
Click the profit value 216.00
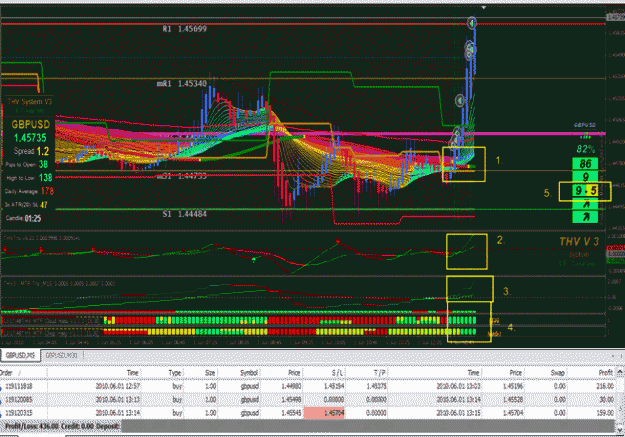[605, 386]
